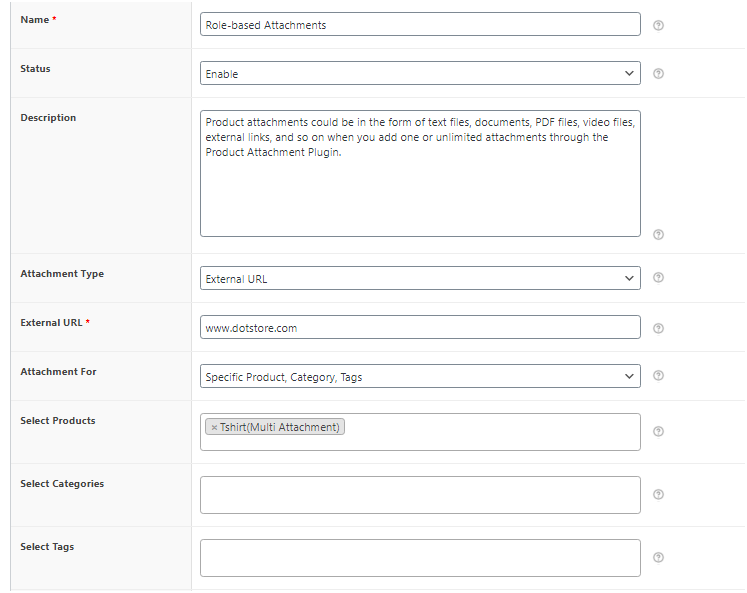Remove the Tshirt(Multi Attachment) product tag
This screenshot has height=593, width=747.
[x=214, y=427]
